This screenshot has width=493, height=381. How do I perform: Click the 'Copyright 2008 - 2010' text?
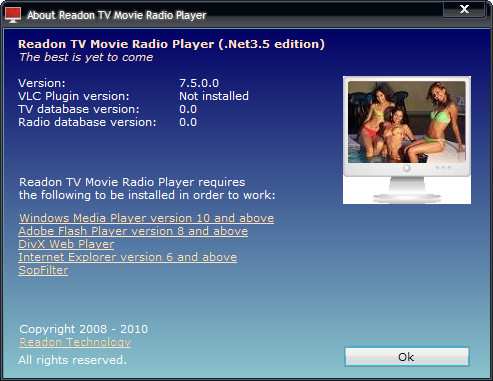point(84,329)
